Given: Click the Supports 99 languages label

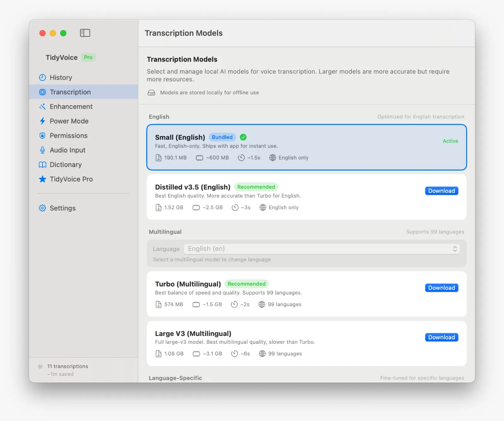Looking at the screenshot, I should click(435, 232).
